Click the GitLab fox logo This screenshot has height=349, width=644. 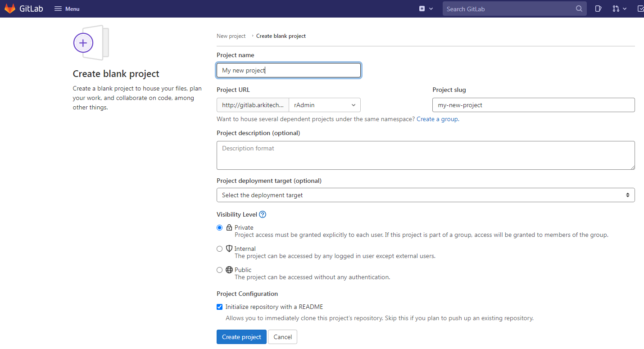click(9, 8)
